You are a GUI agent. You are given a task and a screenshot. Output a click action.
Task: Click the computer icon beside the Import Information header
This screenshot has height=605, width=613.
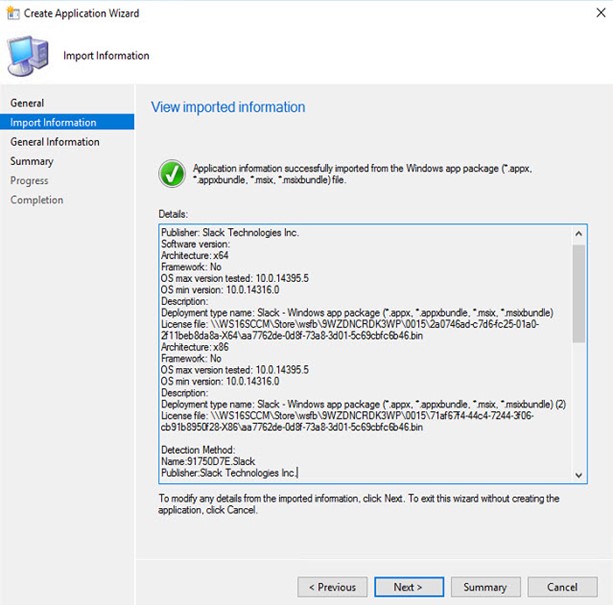pyautogui.click(x=30, y=55)
